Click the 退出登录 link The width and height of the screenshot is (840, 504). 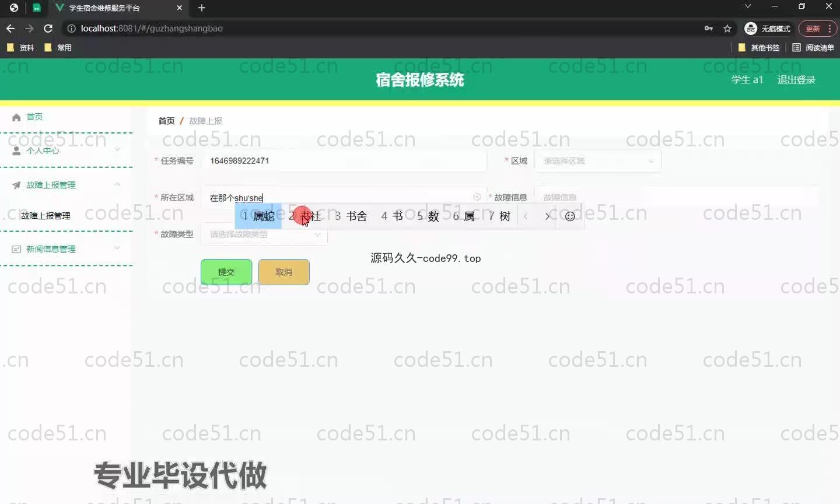pyautogui.click(x=796, y=80)
